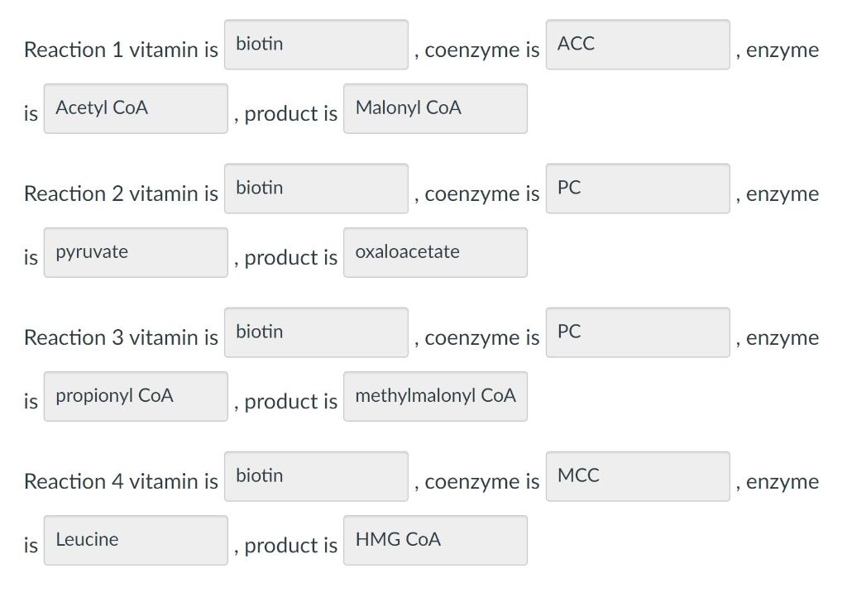
Task: Click the Reaction 1 vitamin field containing biotin
Action: pyautogui.click(x=316, y=45)
